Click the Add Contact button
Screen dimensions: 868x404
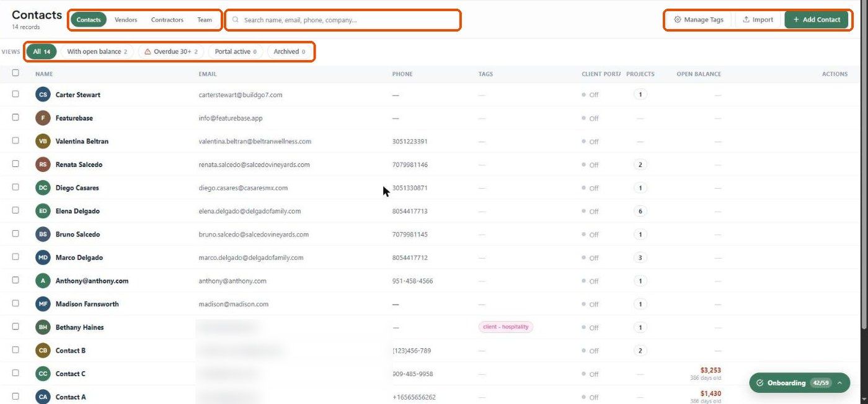(x=817, y=20)
